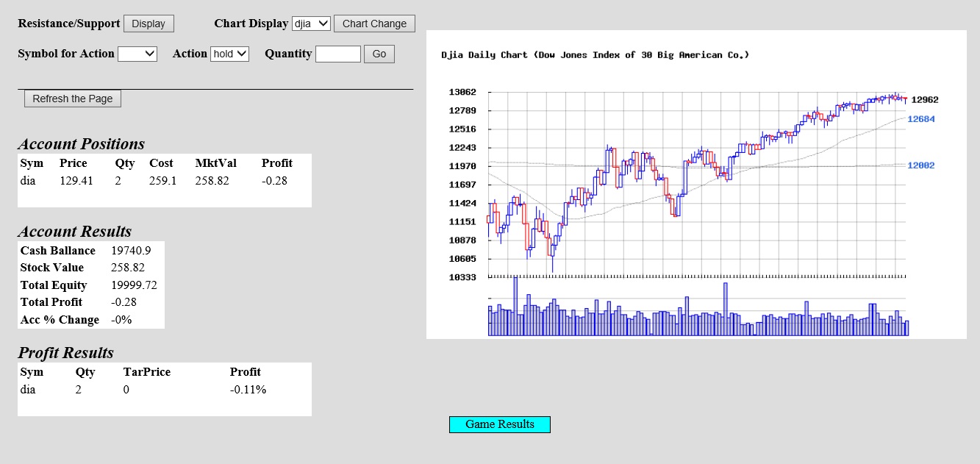Expand the Symbol for Action dropdown

(x=137, y=54)
